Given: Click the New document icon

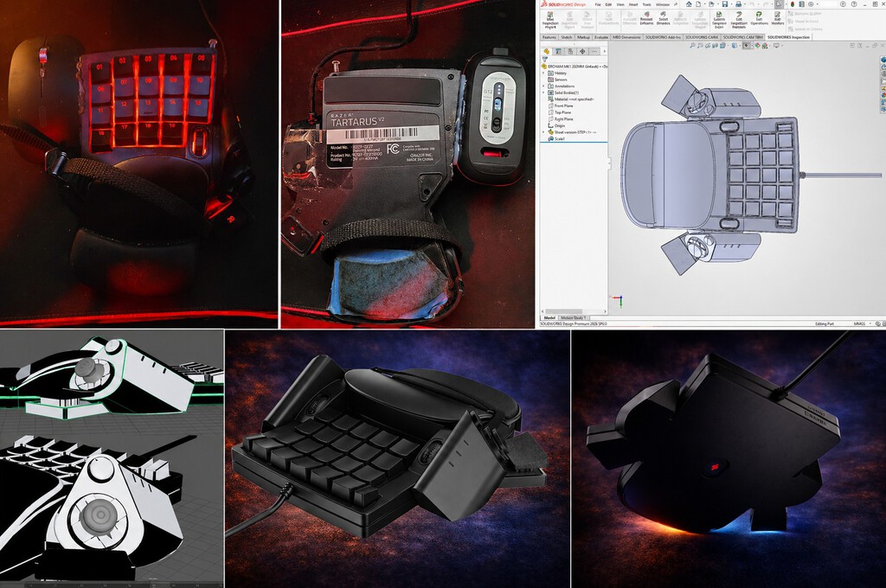Looking at the screenshot, I should tap(698, 4).
